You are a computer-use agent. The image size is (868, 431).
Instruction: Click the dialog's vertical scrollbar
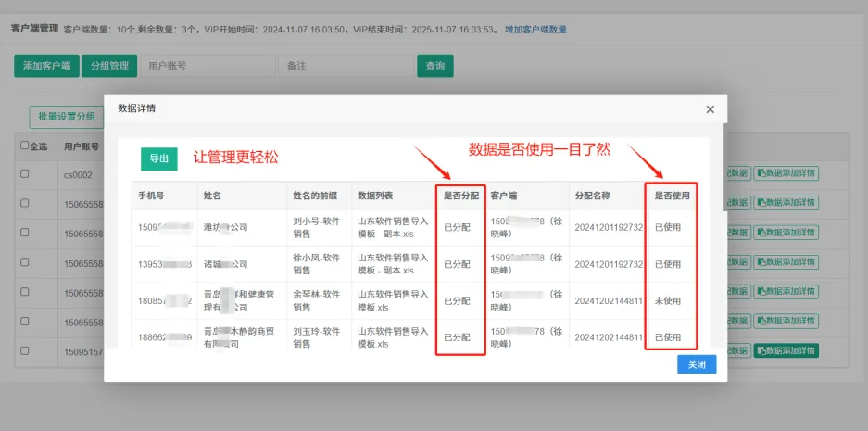725,167
